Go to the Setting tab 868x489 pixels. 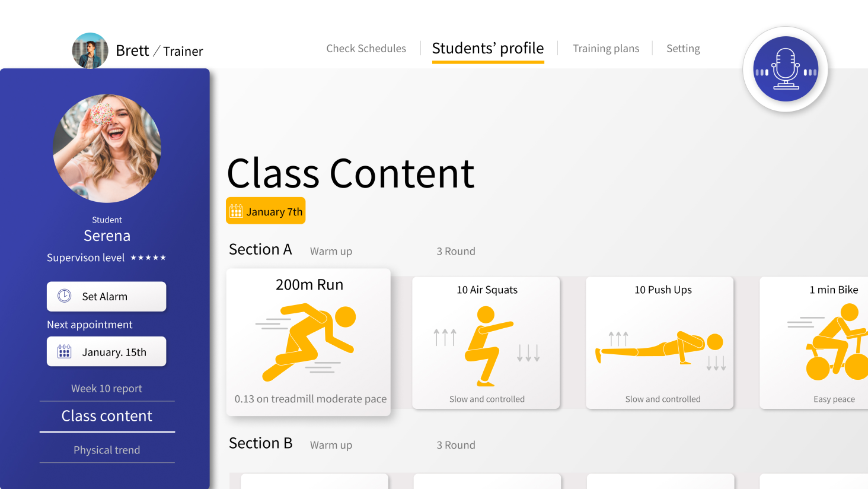[x=683, y=49]
